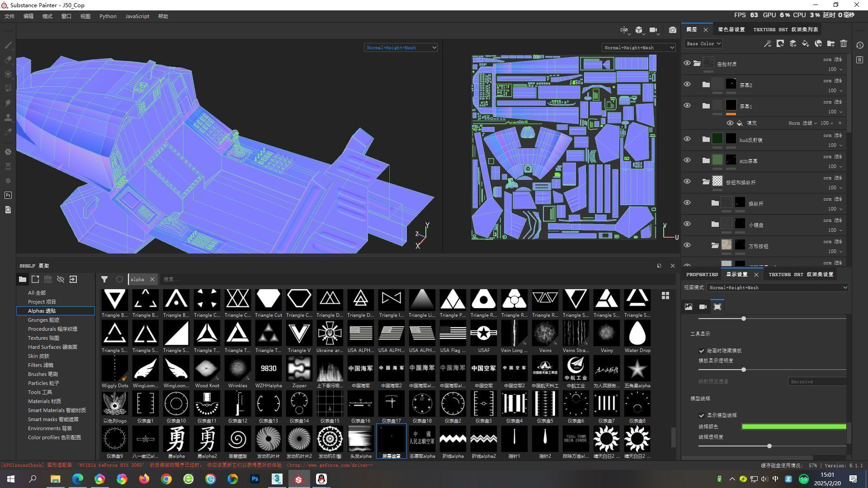Click the delete layer trash icon
The height and width of the screenshot is (488, 868).
[844, 44]
